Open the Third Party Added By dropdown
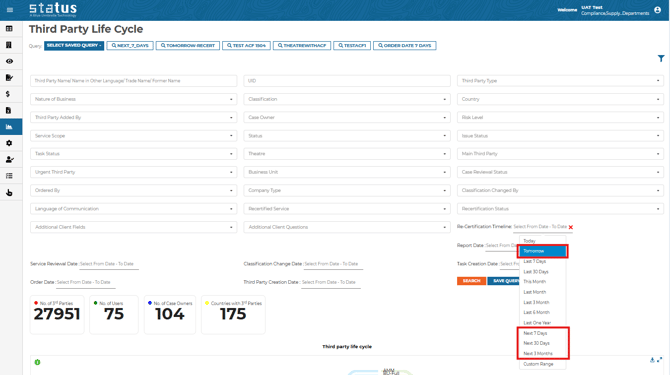 (133, 117)
